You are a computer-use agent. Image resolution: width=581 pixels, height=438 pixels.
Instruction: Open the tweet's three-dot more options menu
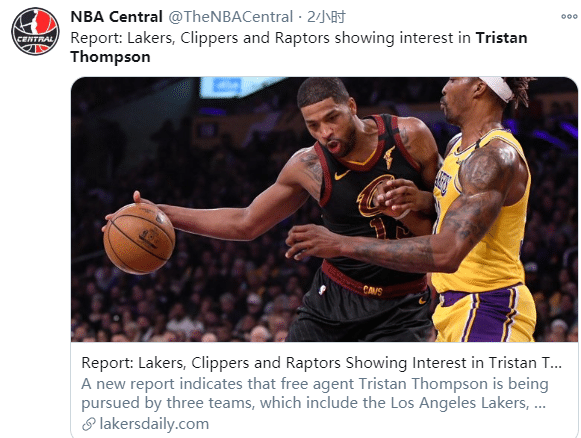[x=569, y=17]
